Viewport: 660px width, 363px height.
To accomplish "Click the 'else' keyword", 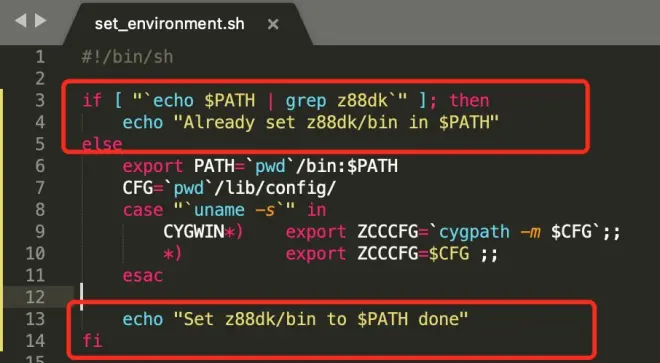I will (x=102, y=144).
